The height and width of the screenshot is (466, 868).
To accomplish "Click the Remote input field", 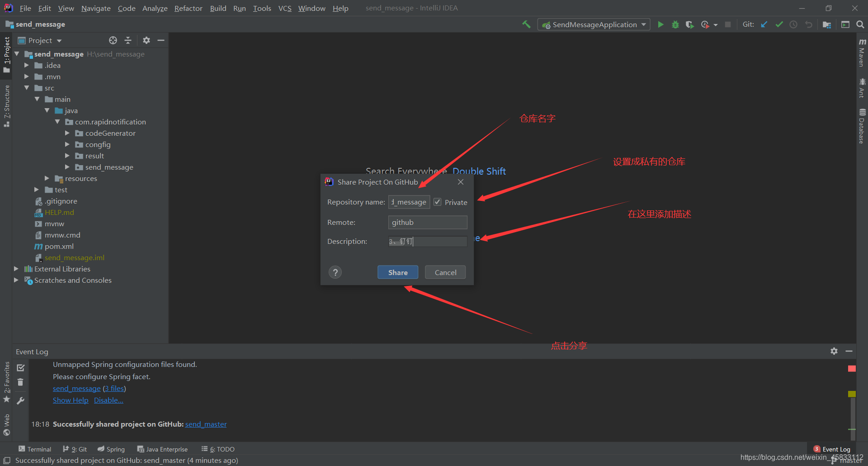I will coord(427,222).
